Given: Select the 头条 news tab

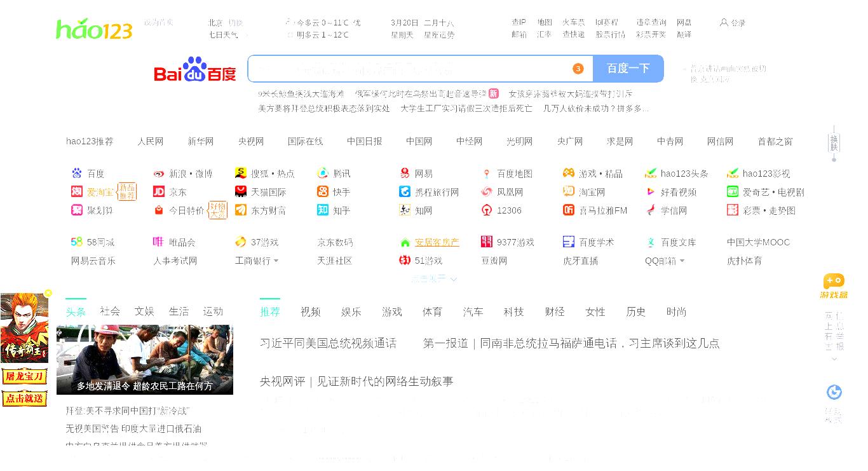Looking at the screenshot, I should pos(76,311).
